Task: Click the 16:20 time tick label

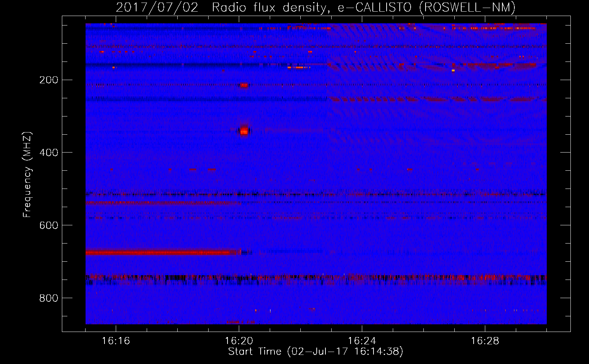Action: 239,341
